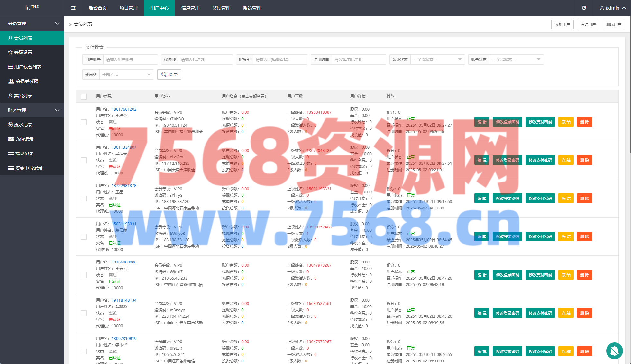The height and width of the screenshot is (364, 631).
Task: Open the 认证状态 dropdown
Action: [437, 60]
